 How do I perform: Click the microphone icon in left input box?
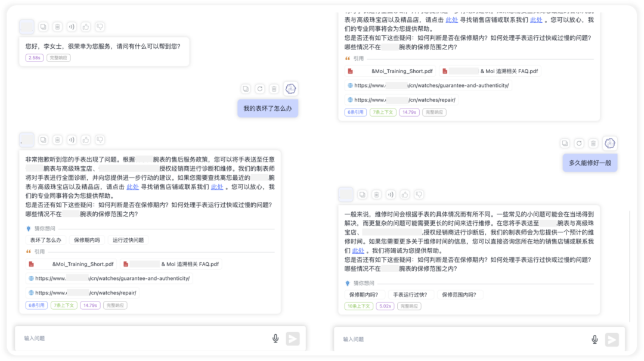point(275,338)
